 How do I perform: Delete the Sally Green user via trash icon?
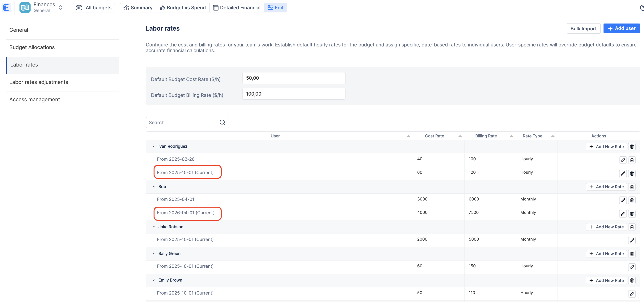tap(632, 254)
